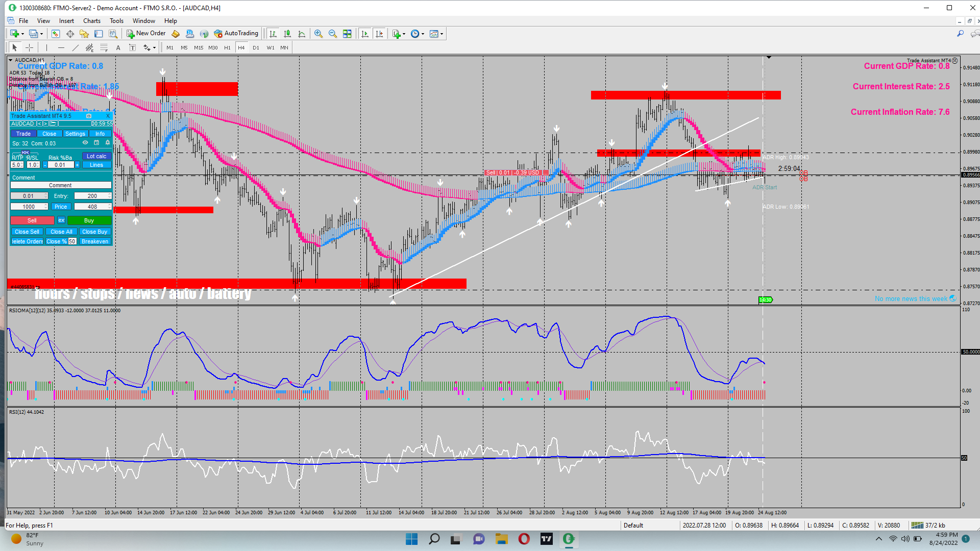Open the periodicity clock dropdown arrow
Screen dimensions: 980x551
click(423, 34)
